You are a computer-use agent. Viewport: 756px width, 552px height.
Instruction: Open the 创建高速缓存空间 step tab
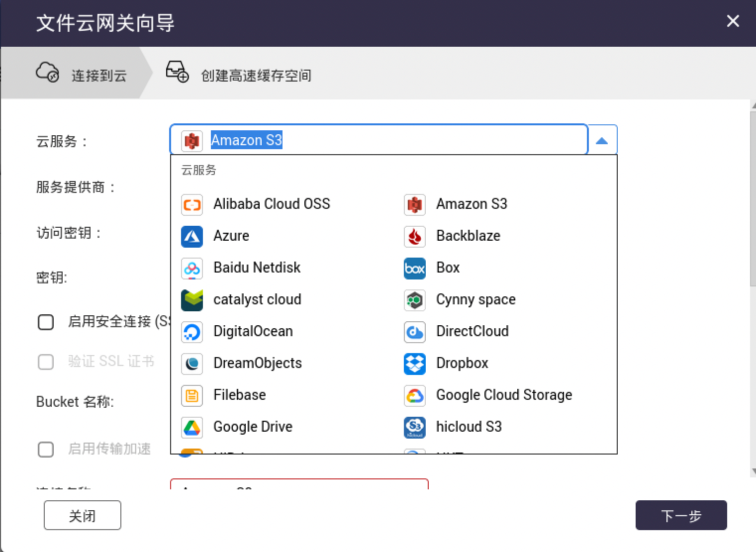pyautogui.click(x=239, y=73)
